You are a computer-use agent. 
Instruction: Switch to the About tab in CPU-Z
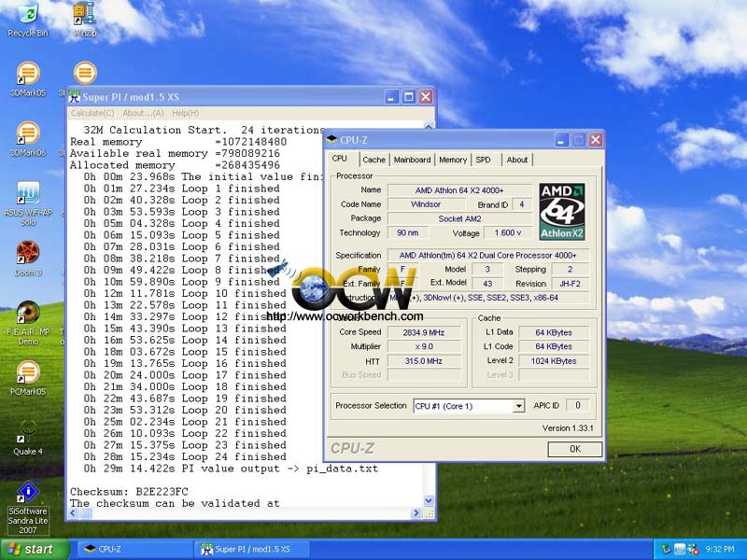coord(517,160)
